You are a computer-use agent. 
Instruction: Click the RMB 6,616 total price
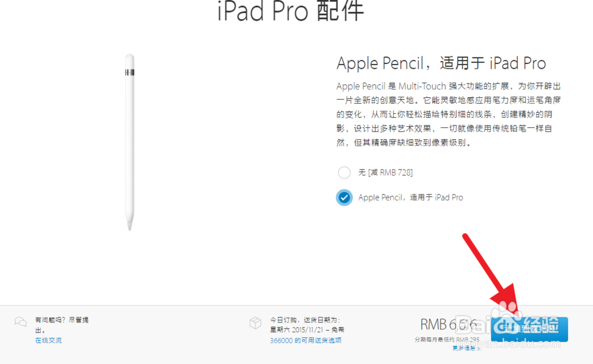point(448,324)
